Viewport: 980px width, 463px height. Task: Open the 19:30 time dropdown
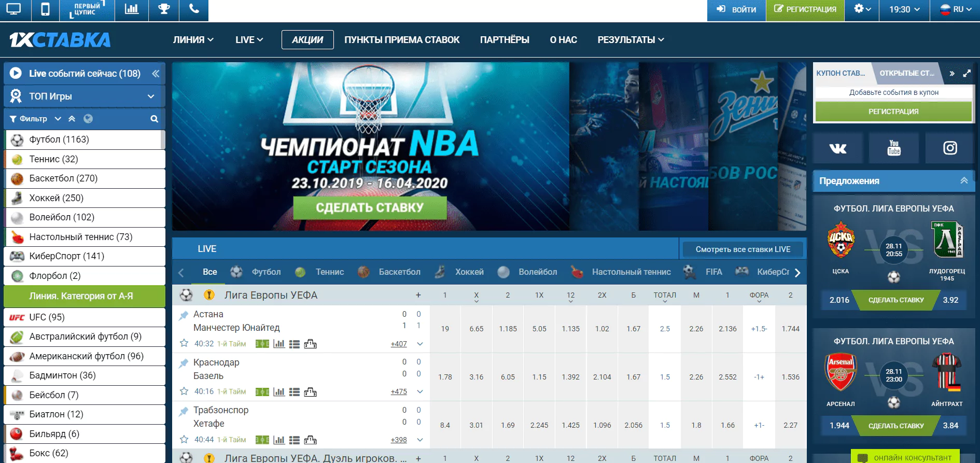click(x=905, y=9)
